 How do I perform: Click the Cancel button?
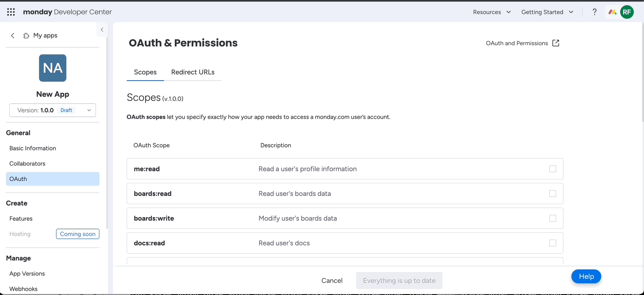pos(332,281)
